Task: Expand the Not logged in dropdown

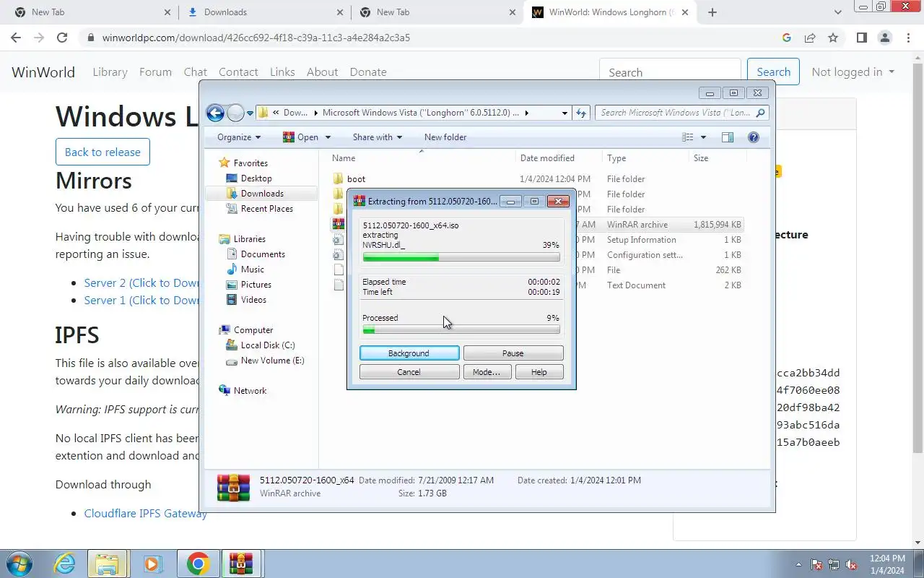Action: point(853,72)
